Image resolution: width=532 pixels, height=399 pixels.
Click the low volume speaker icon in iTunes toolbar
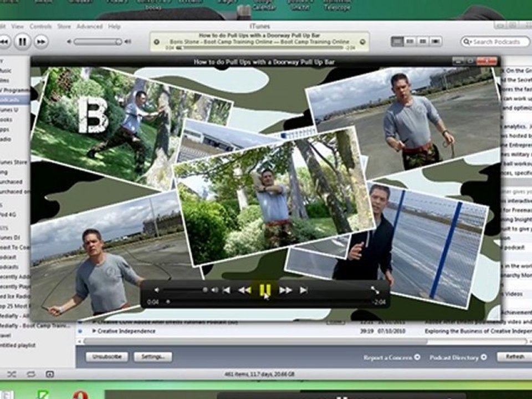[x=69, y=42]
